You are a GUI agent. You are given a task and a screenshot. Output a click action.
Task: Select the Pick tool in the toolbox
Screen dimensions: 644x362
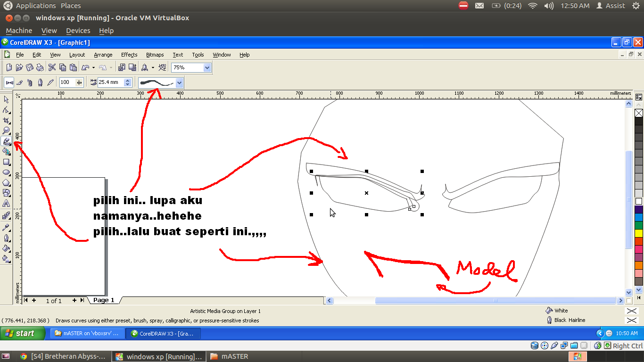pyautogui.click(x=7, y=99)
